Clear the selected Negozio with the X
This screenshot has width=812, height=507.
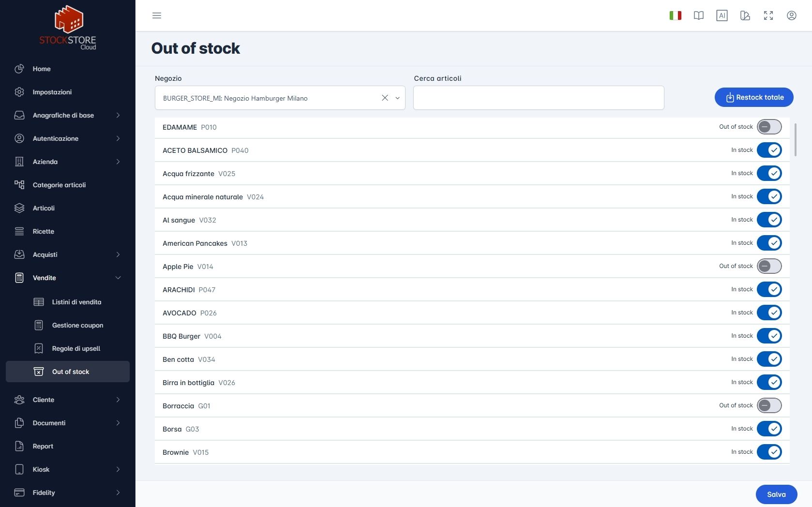pos(385,98)
